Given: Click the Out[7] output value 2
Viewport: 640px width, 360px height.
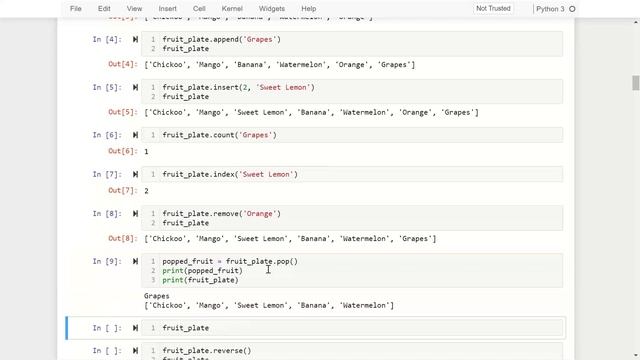Looking at the screenshot, I should (146, 191).
